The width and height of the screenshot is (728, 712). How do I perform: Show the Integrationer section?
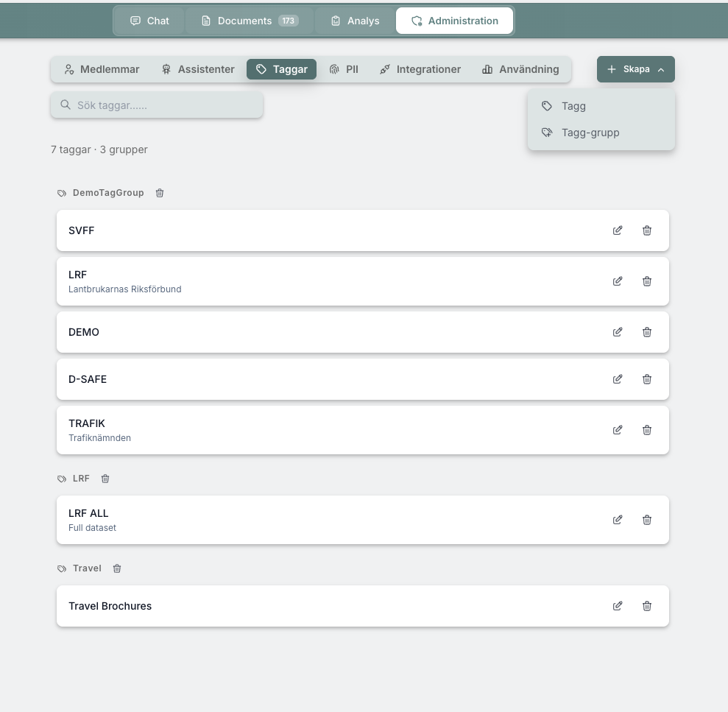pyautogui.click(x=420, y=69)
